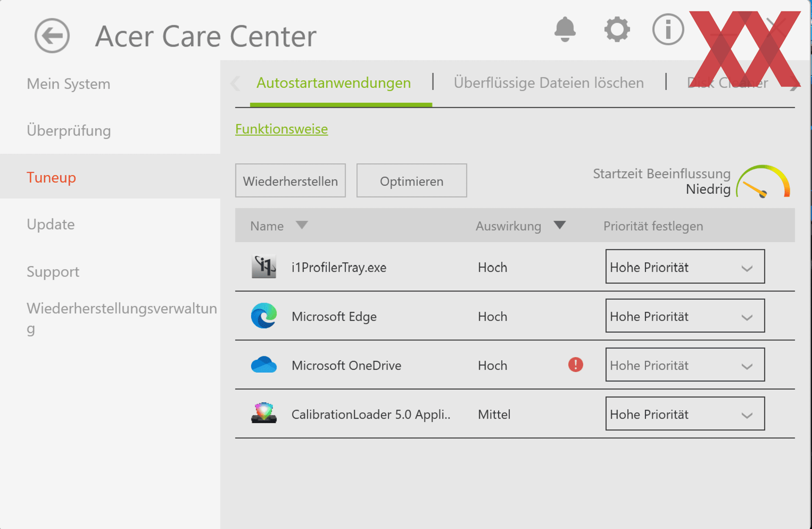
Task: Click the CalibrationLoader app icon
Action: pyautogui.click(x=264, y=413)
